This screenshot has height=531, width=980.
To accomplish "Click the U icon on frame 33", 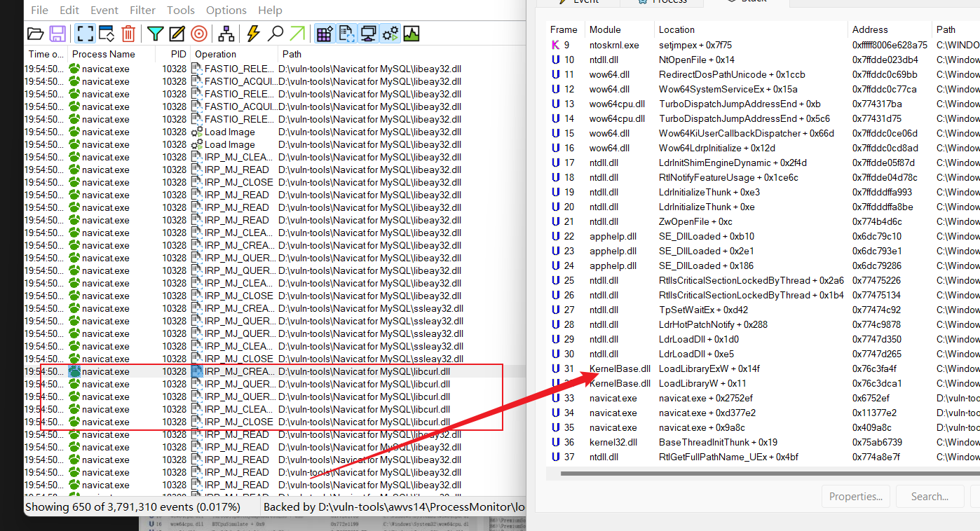I will point(556,398).
